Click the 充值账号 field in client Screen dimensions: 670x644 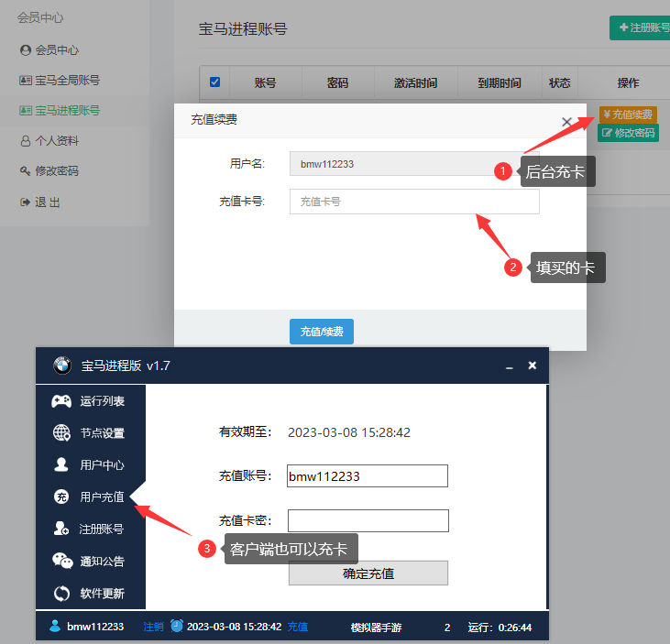pos(368,475)
